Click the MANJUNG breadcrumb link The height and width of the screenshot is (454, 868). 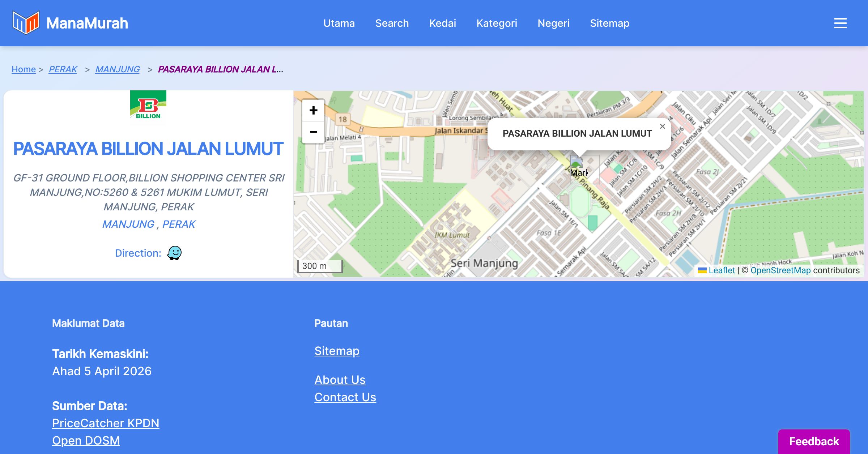pyautogui.click(x=118, y=69)
